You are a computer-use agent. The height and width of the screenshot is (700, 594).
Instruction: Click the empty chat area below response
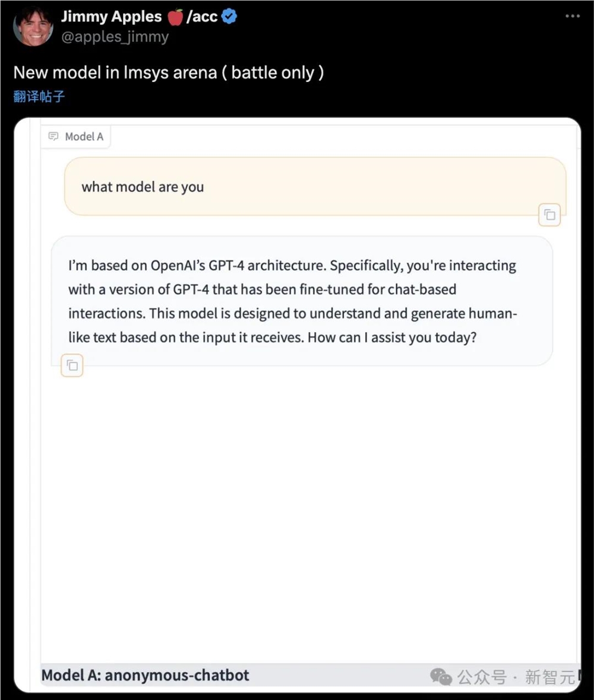309,505
